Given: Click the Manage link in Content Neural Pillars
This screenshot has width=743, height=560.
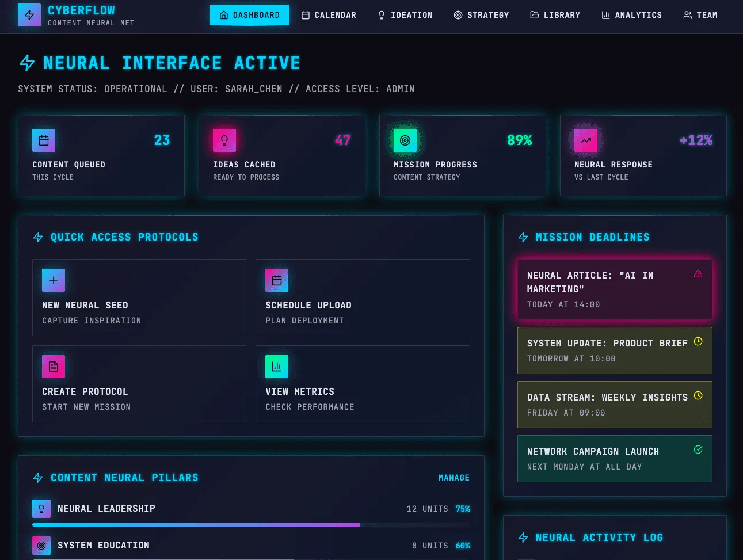Looking at the screenshot, I should 454,478.
